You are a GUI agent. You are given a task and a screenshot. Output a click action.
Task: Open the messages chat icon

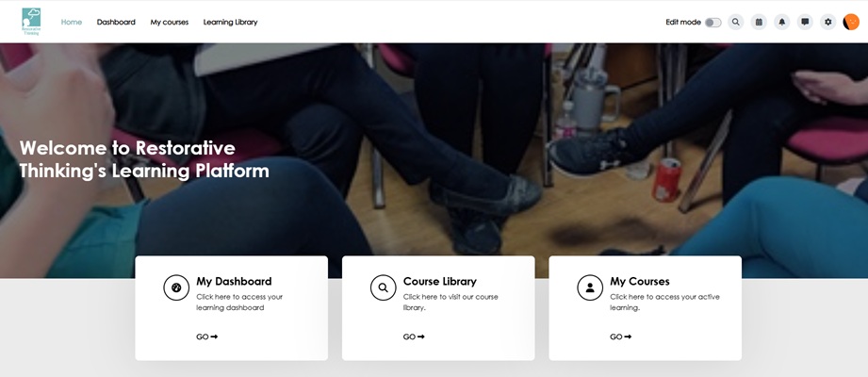point(805,22)
